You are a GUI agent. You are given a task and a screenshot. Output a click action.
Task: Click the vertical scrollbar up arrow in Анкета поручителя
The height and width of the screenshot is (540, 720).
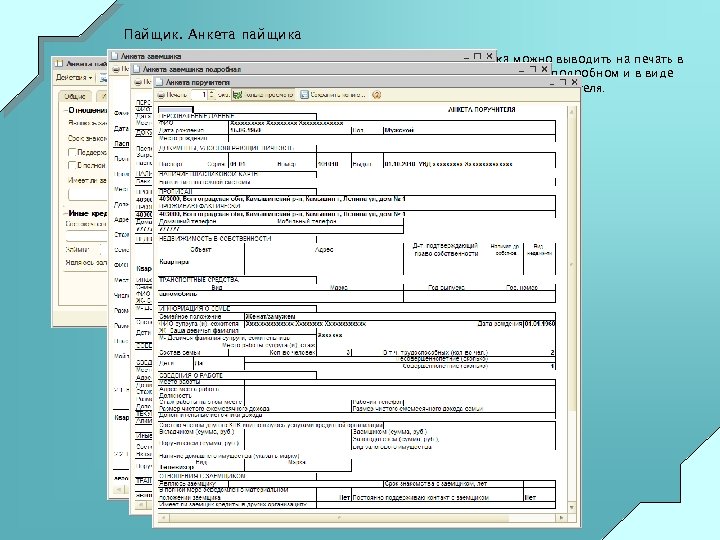pyautogui.click(x=572, y=112)
